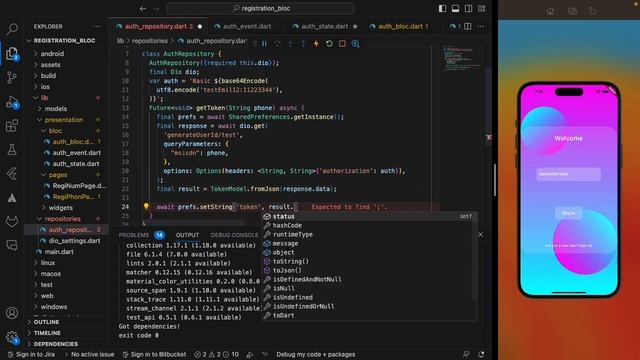Image resolution: width=640 pixels, height=360 pixels.
Task: Click the registration_bloc command center search
Action: pos(260,9)
